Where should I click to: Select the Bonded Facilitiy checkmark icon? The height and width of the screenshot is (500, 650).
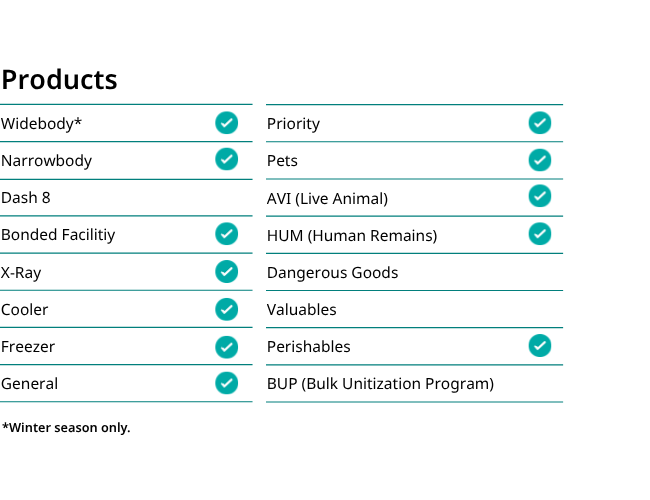coord(226,234)
